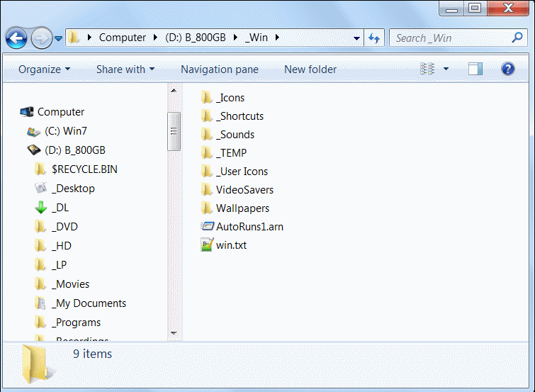The width and height of the screenshot is (535, 392).
Task: Click the navigation pane scrollbar thumb
Action: coord(174,131)
